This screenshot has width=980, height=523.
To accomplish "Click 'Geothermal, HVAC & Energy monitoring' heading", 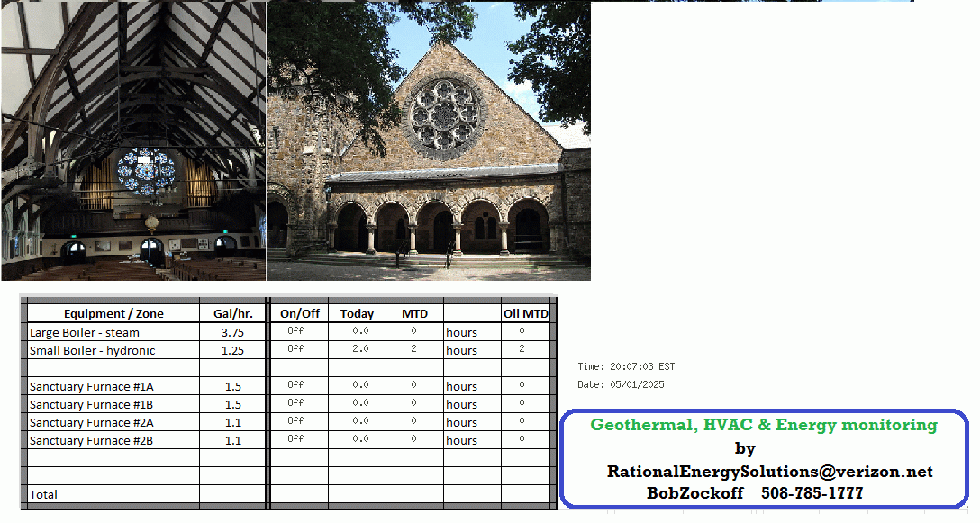I will [x=764, y=425].
